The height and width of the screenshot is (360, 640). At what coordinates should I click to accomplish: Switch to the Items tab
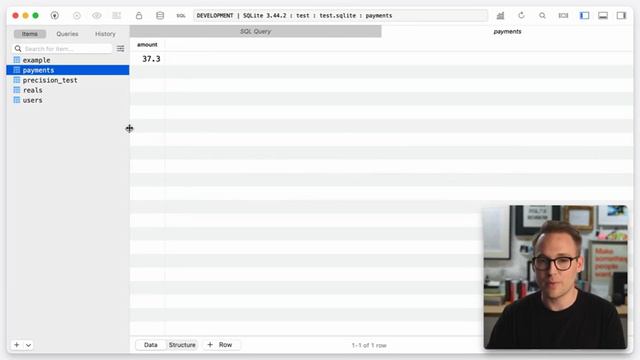click(x=30, y=34)
